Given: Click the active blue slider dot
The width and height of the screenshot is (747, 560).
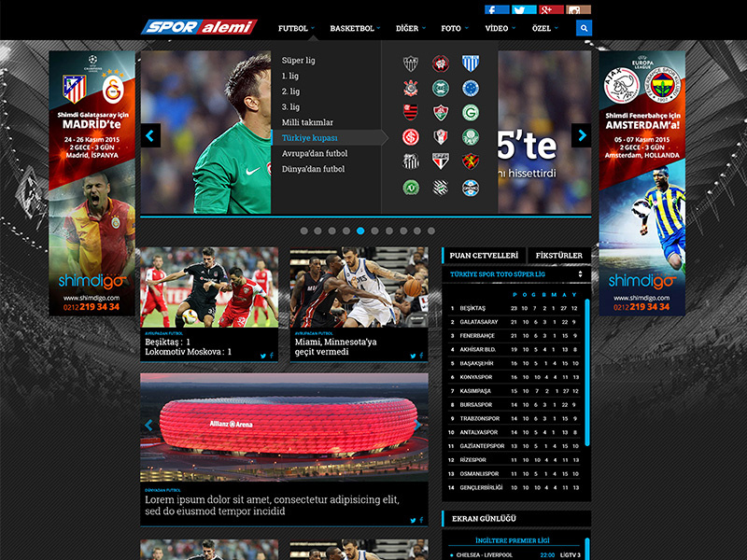Looking at the screenshot, I should [x=360, y=231].
